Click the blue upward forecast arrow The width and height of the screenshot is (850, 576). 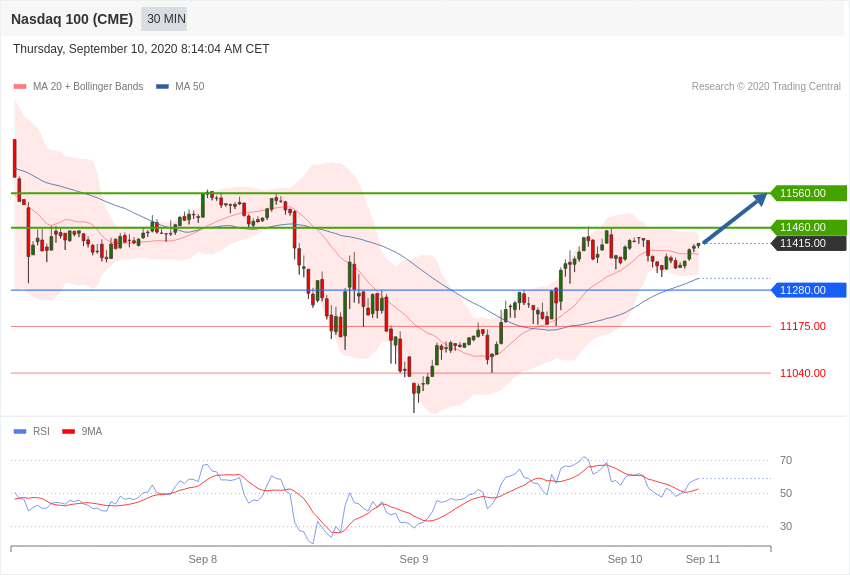[735, 218]
